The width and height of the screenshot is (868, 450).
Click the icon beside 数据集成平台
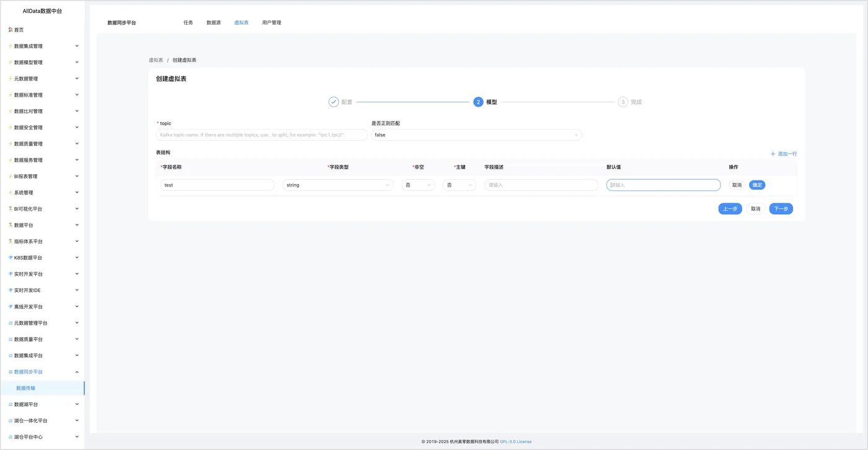tap(11, 356)
